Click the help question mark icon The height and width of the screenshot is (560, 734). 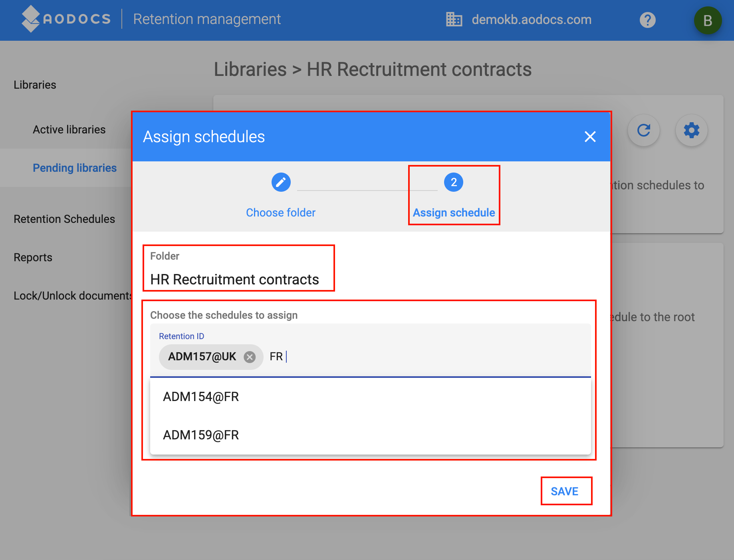pos(647,20)
